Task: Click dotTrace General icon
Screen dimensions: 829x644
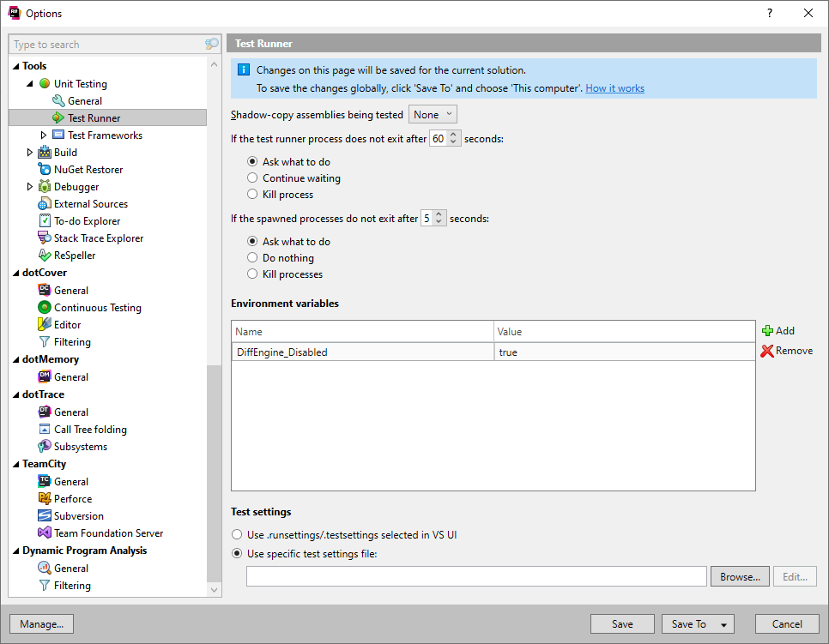Action: coord(45,412)
